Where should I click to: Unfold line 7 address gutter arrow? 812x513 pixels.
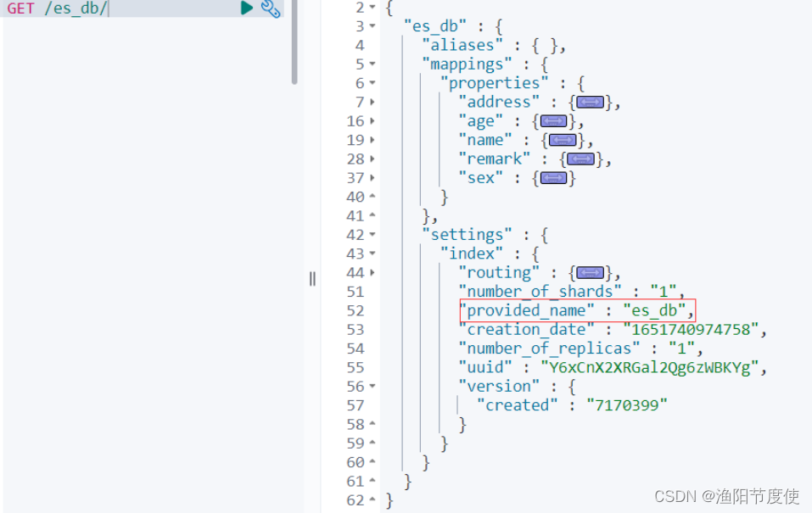click(x=372, y=102)
